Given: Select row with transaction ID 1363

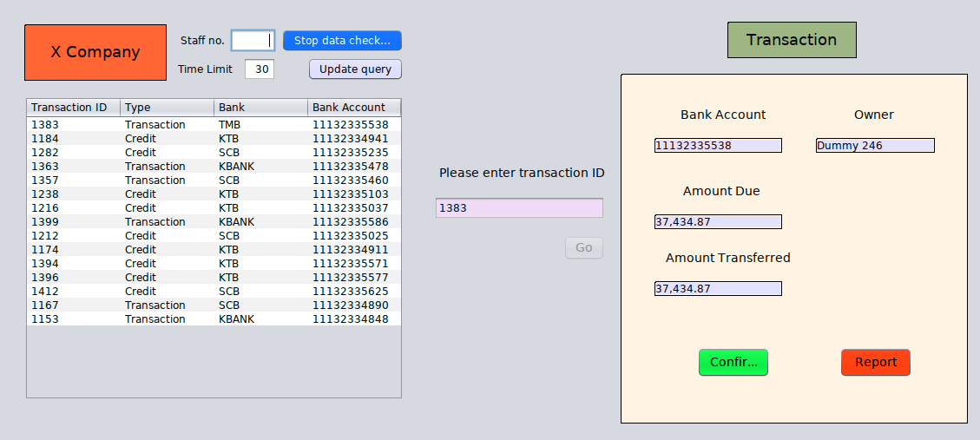Looking at the screenshot, I should pos(214,167).
